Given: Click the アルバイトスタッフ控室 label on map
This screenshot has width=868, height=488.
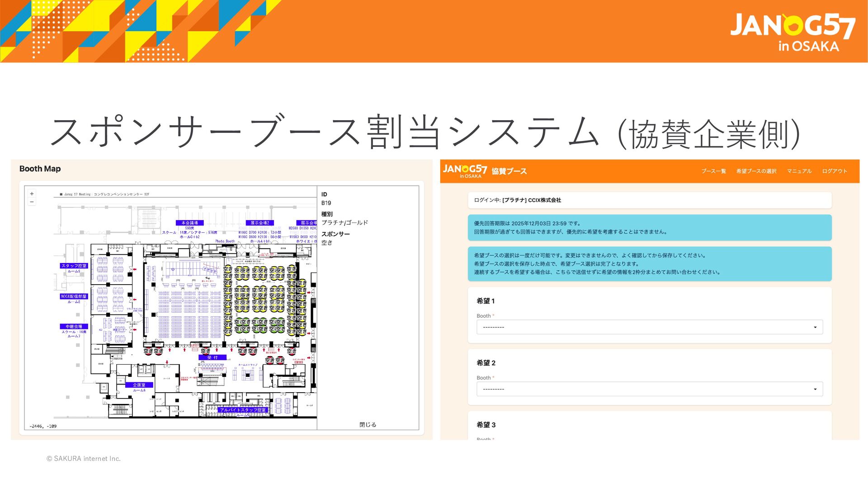Looking at the screenshot, I should point(243,410).
